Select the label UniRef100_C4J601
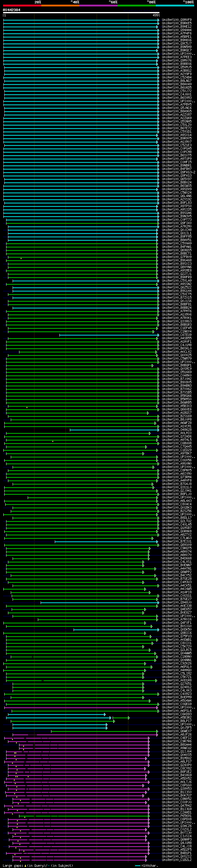This screenshot has height=868, width=197. point(177,95)
